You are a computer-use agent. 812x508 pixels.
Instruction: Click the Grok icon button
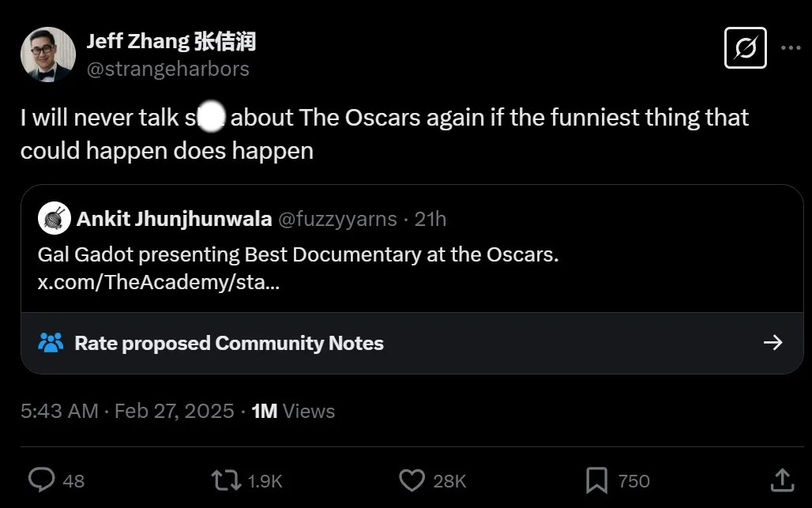coord(745,48)
